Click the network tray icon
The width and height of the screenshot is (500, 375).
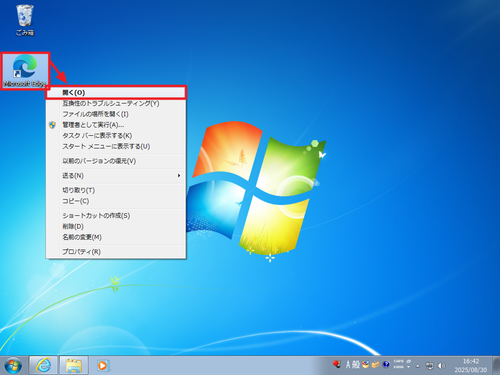[430, 366]
